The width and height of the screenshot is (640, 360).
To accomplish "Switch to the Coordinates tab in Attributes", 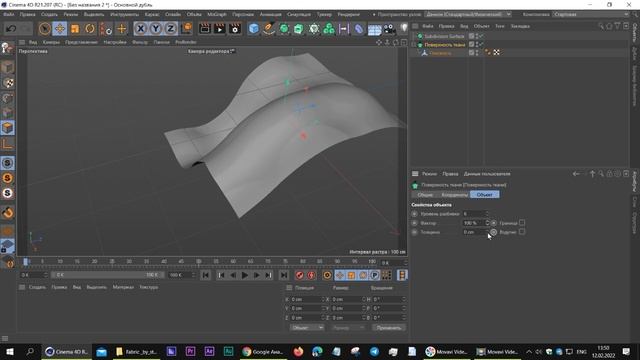I will (454, 195).
